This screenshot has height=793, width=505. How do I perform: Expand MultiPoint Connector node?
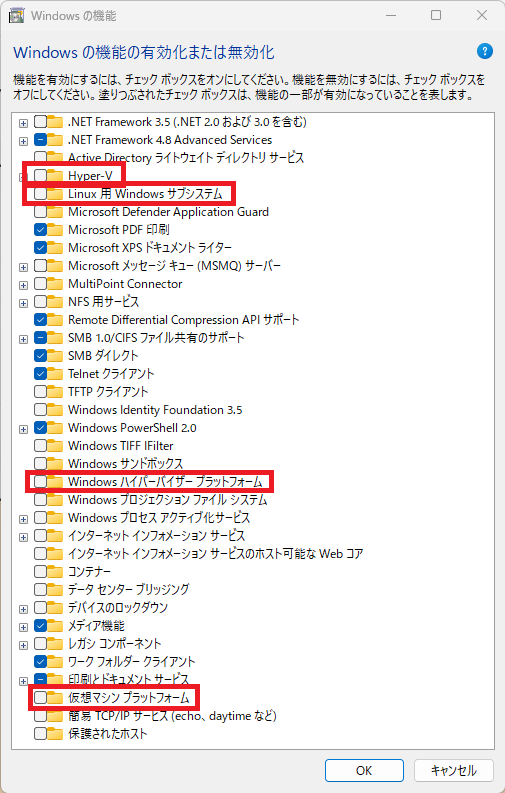coord(23,285)
